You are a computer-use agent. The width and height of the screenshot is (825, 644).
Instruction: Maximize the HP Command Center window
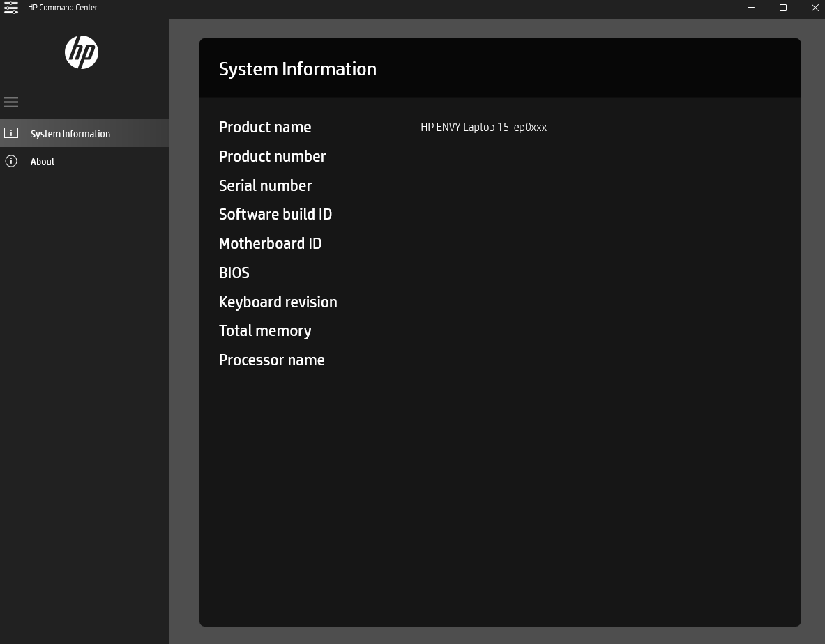pos(783,8)
